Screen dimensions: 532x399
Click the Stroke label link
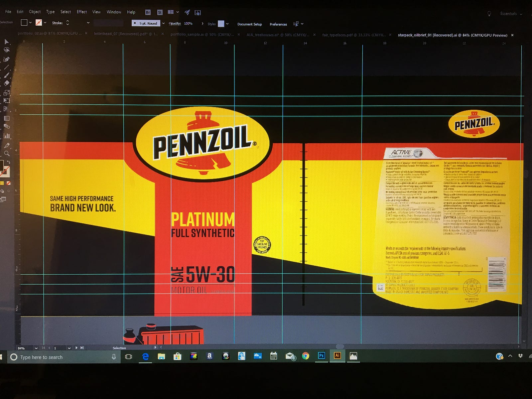[x=57, y=23]
